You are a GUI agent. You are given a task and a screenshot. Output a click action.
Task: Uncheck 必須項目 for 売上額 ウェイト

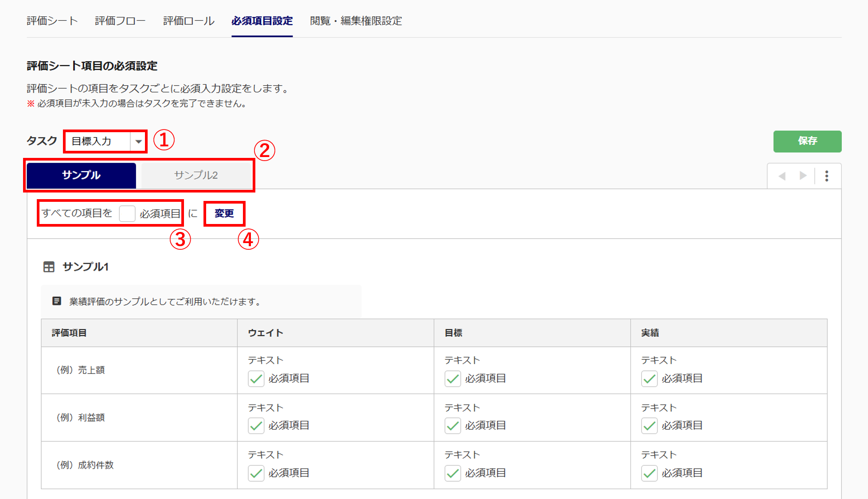pos(256,379)
